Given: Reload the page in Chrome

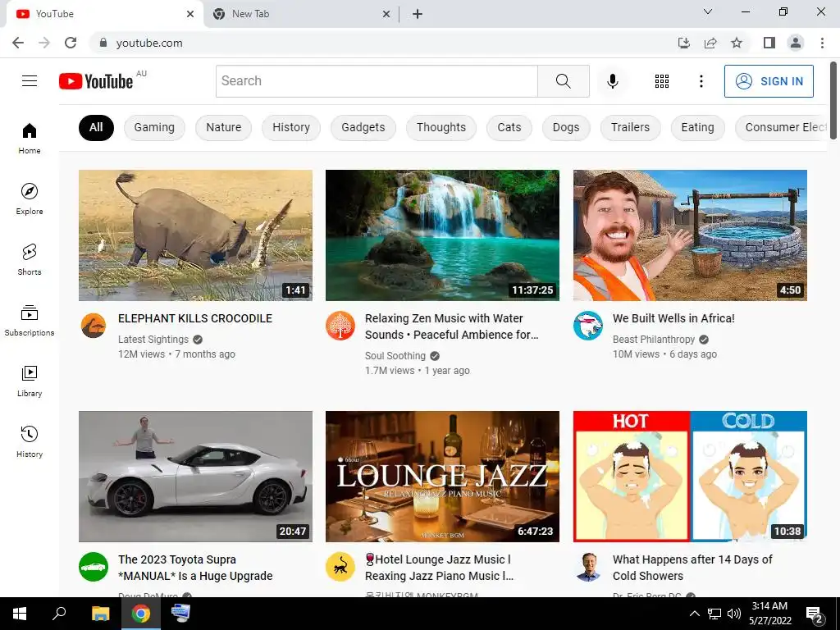Looking at the screenshot, I should [71, 43].
